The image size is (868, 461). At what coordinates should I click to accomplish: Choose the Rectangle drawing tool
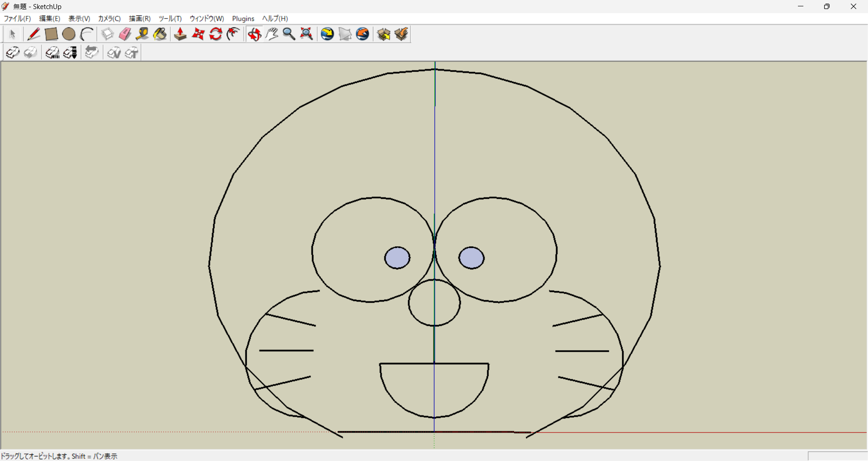pyautogui.click(x=51, y=34)
